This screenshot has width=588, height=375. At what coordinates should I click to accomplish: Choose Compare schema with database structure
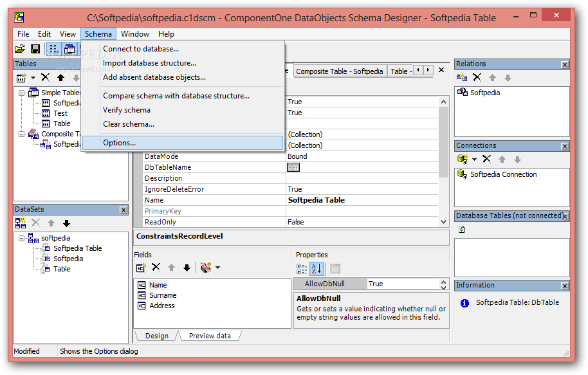(x=183, y=96)
